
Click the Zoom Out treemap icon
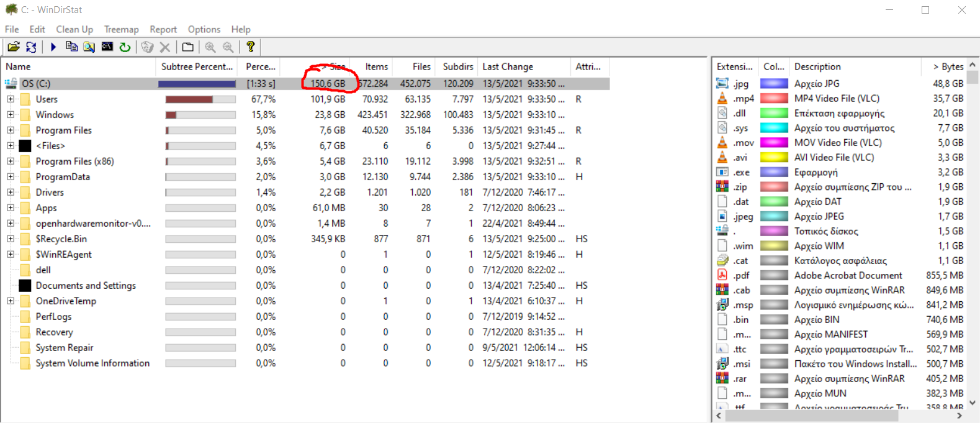point(228,47)
